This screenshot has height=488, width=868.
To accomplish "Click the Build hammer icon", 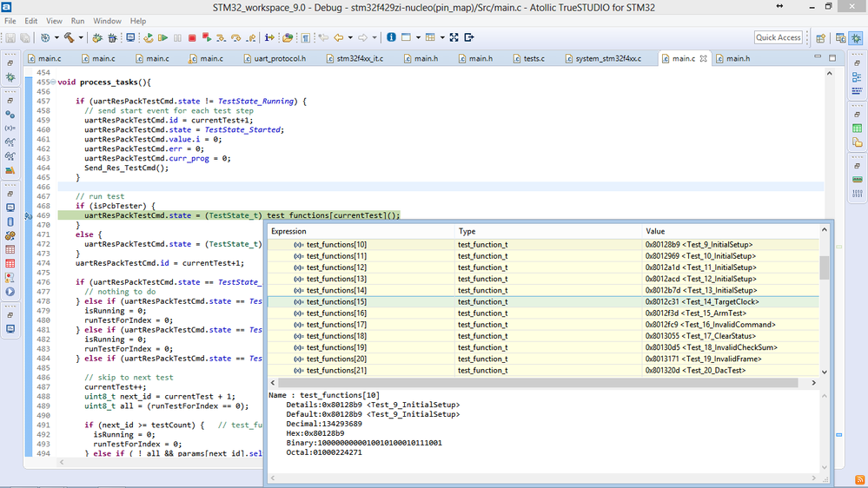I will 70,37.
